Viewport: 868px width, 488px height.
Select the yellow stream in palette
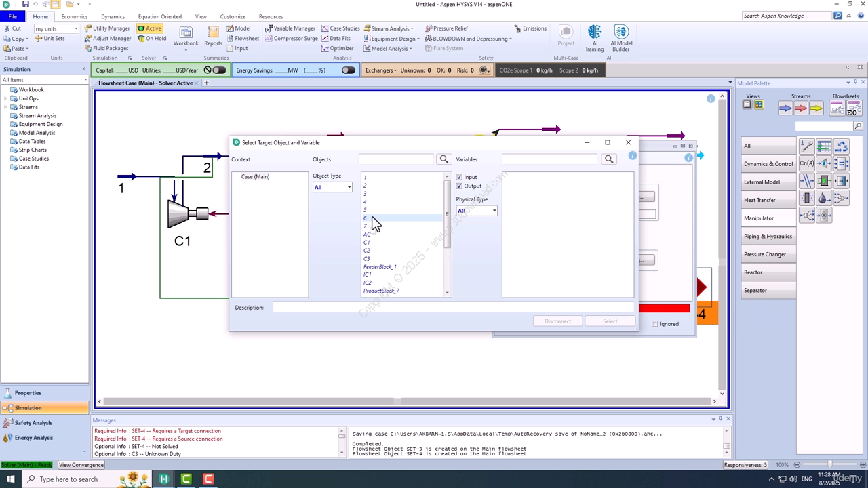pos(816,108)
